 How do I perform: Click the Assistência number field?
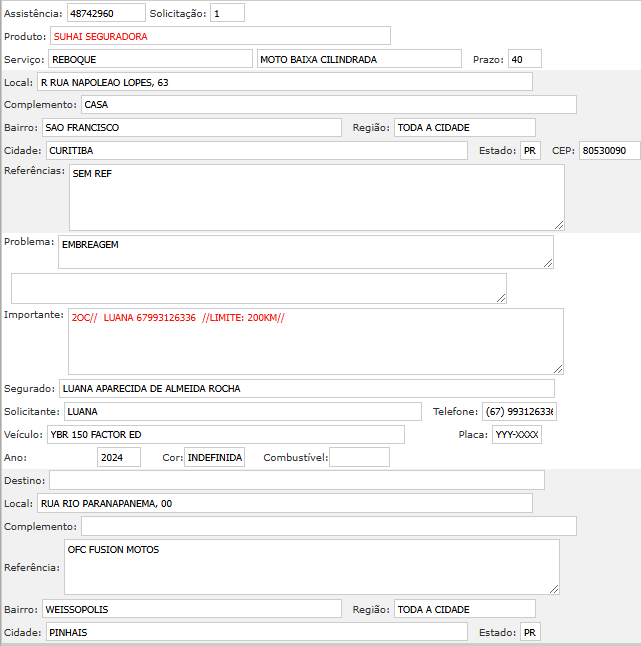click(x=106, y=14)
